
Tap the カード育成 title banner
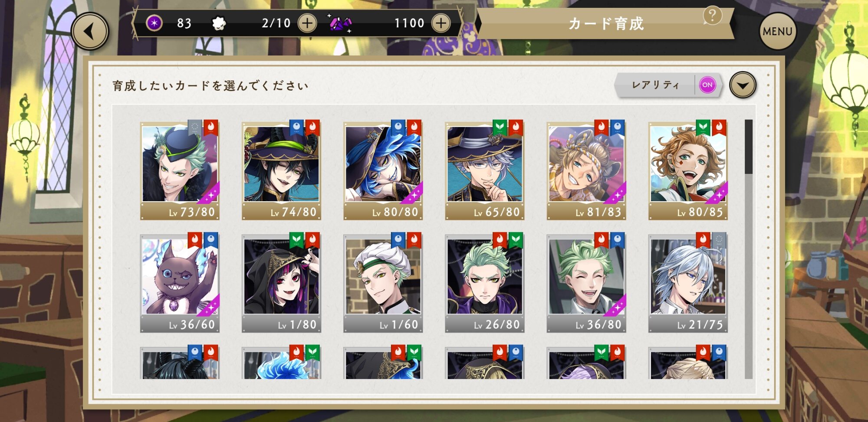coord(606,24)
